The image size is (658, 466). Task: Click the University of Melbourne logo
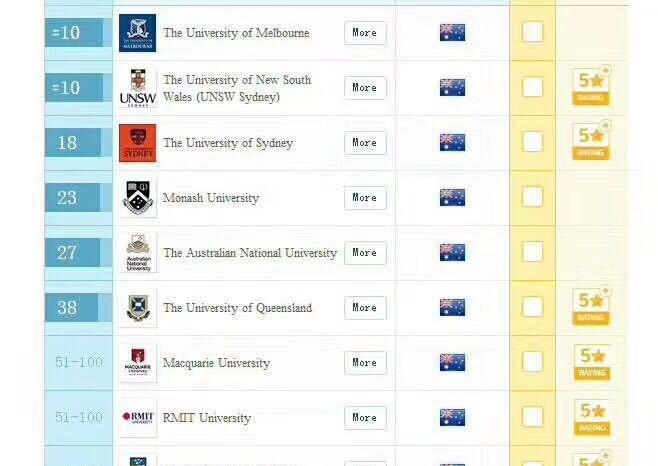[137, 33]
